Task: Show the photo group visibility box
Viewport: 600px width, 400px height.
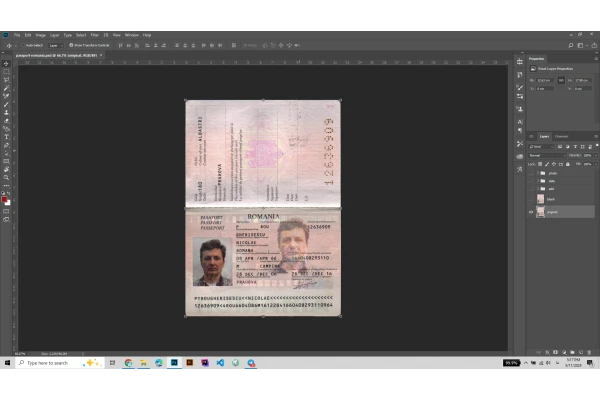Action: click(531, 173)
